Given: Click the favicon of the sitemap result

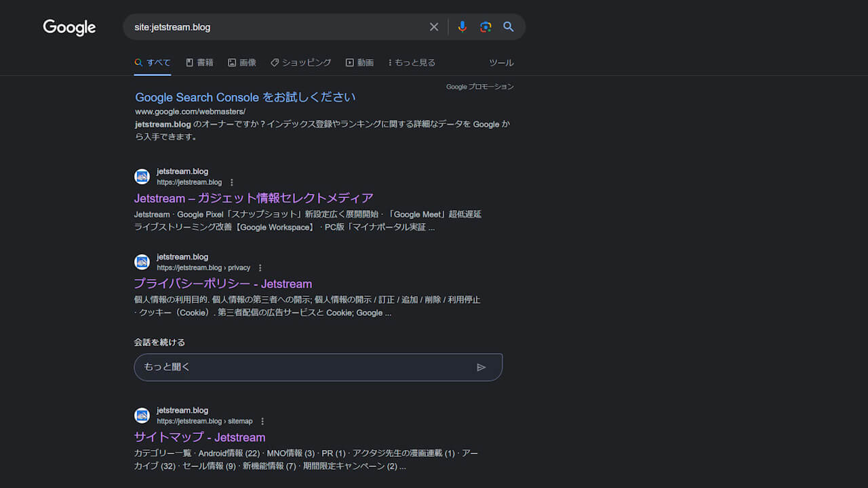Looking at the screenshot, I should [x=142, y=415].
